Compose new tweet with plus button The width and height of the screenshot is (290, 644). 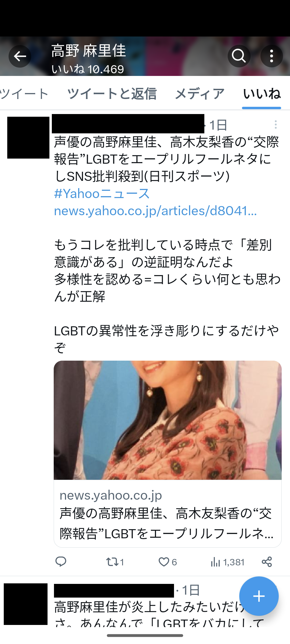[259, 596]
